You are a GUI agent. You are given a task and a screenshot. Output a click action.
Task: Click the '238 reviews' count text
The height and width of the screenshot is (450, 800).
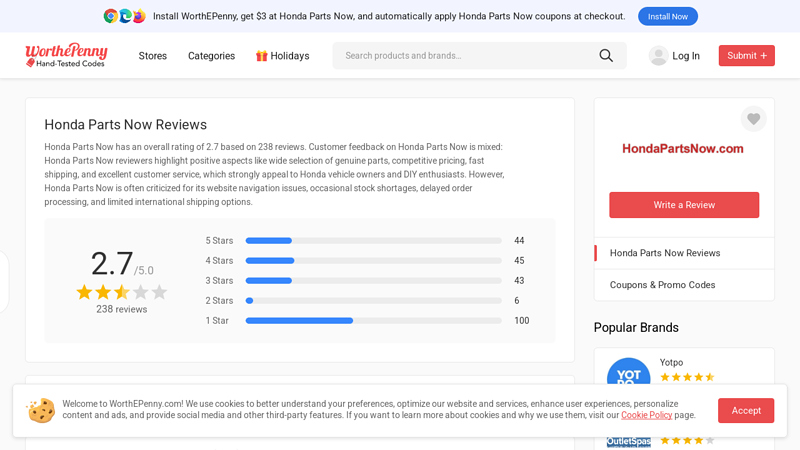click(121, 309)
